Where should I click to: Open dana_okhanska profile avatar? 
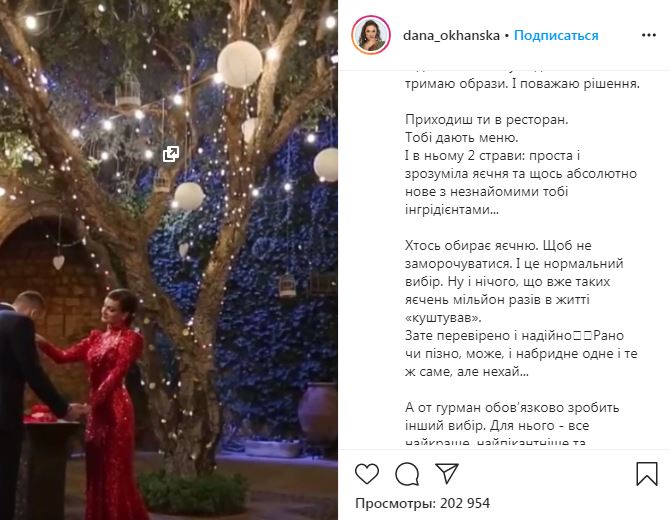click(x=371, y=35)
